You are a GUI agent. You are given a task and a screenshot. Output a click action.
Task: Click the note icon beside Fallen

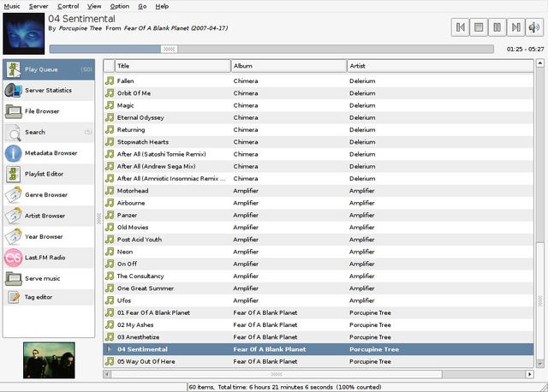tap(110, 81)
